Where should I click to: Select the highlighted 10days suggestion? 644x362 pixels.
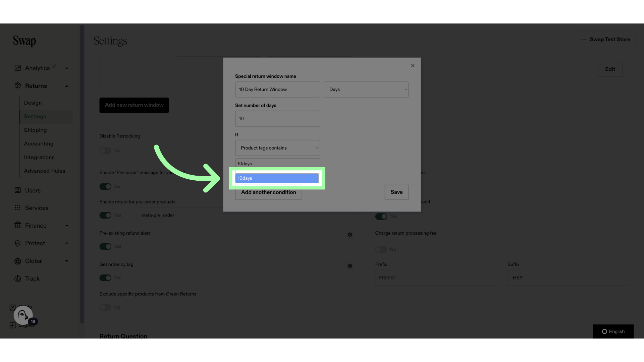tap(277, 178)
